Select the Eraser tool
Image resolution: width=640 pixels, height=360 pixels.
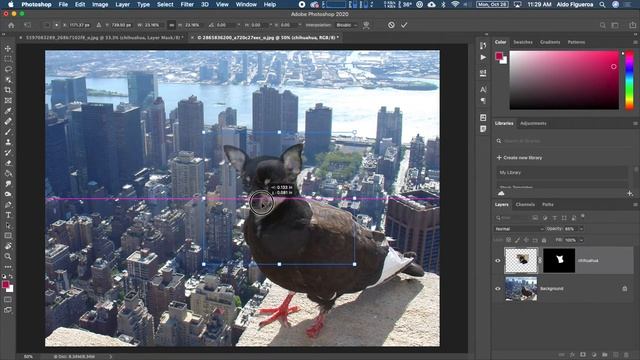click(8, 163)
